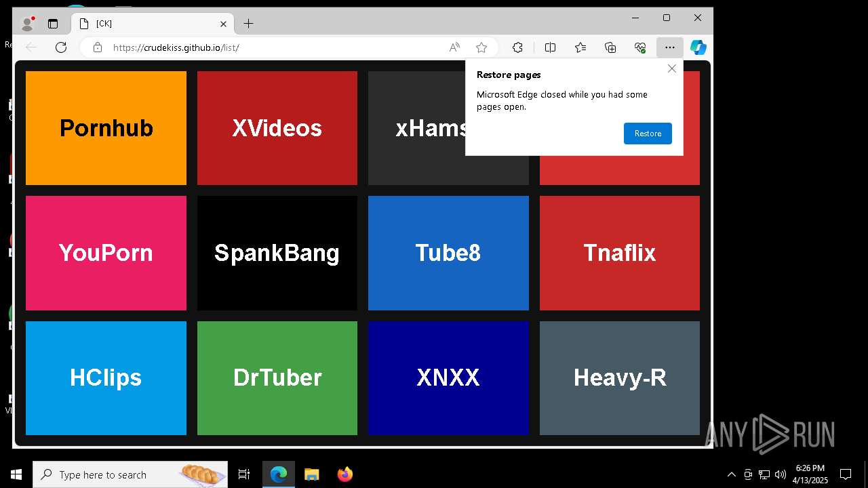
Task: Open volume control tray icon
Action: (781, 474)
